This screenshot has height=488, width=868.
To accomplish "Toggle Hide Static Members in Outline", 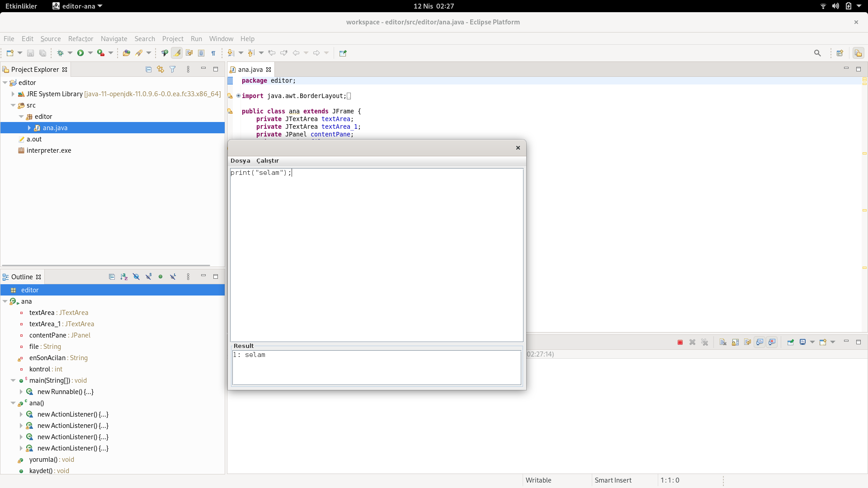I will tap(148, 277).
